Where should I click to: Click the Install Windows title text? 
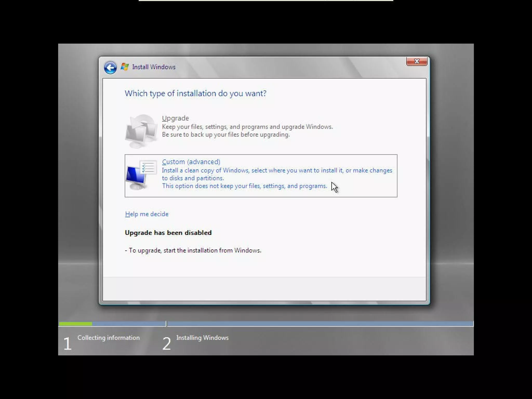(x=154, y=67)
